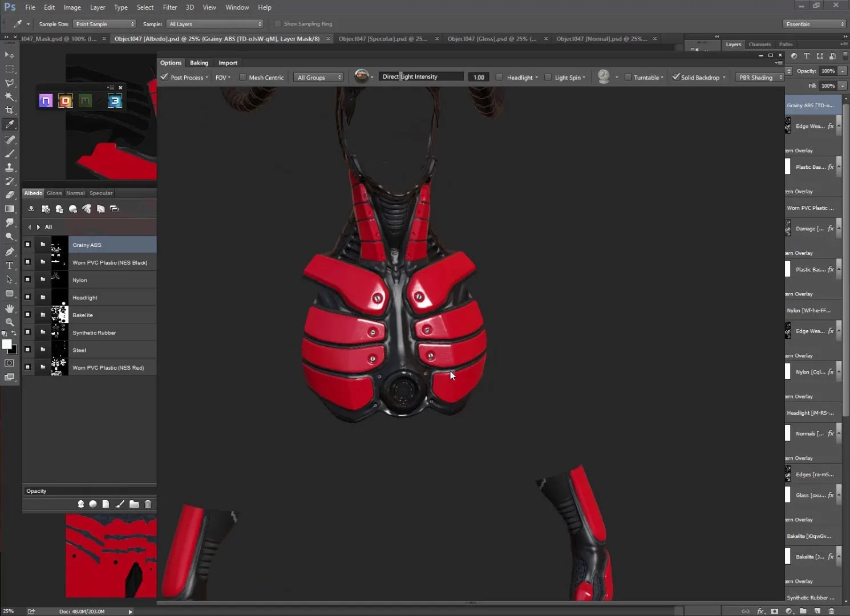This screenshot has height=616, width=850.
Task: Enable the Mesh Centric checkbox
Action: click(x=242, y=77)
